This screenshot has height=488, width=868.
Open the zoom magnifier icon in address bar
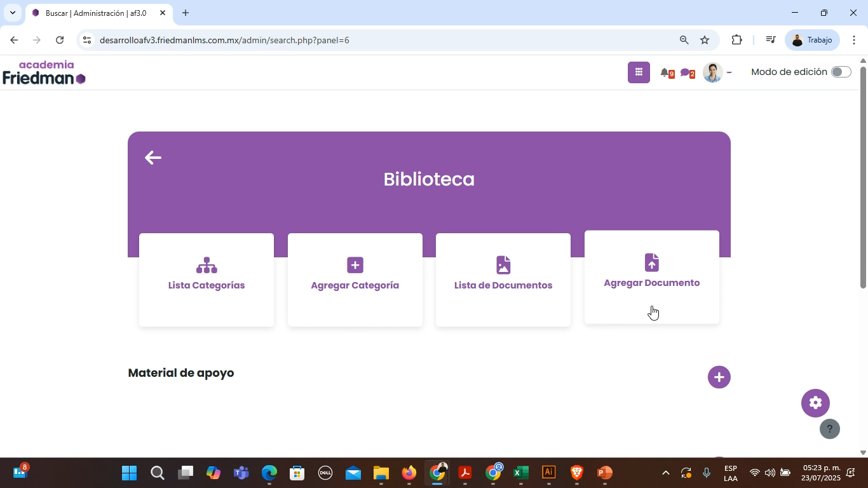[x=684, y=40]
